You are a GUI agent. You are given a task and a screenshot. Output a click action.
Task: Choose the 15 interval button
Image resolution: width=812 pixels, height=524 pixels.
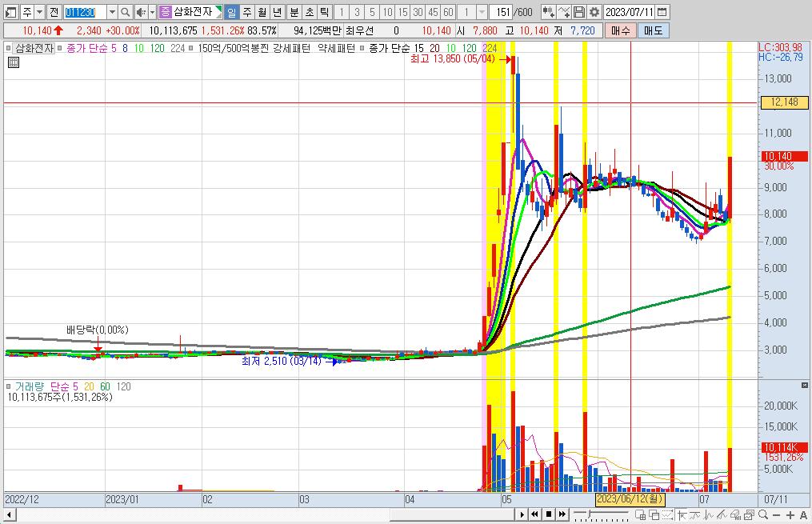[403, 12]
